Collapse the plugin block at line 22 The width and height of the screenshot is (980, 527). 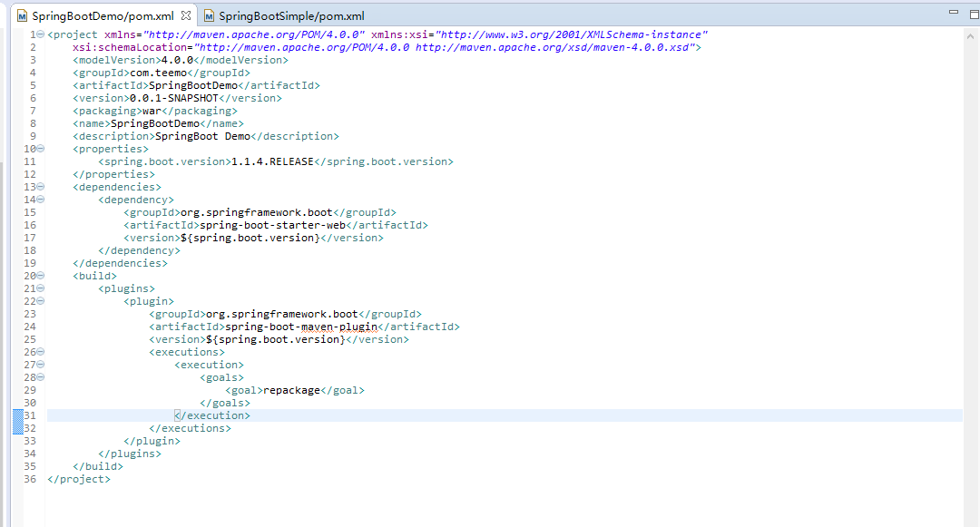(41, 301)
